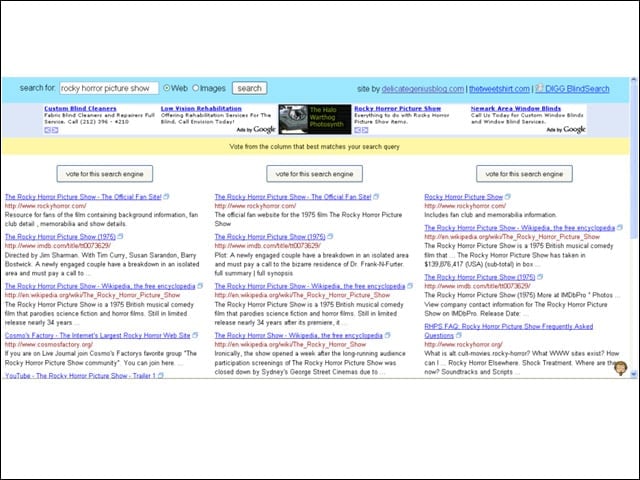Open the Halo Warthog Photosynth thumbnail
Screen dimensions: 640x480
click(x=315, y=119)
